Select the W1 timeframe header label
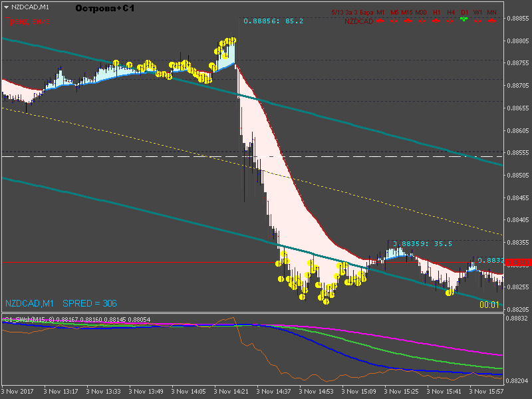The image size is (532, 399). 477,13
